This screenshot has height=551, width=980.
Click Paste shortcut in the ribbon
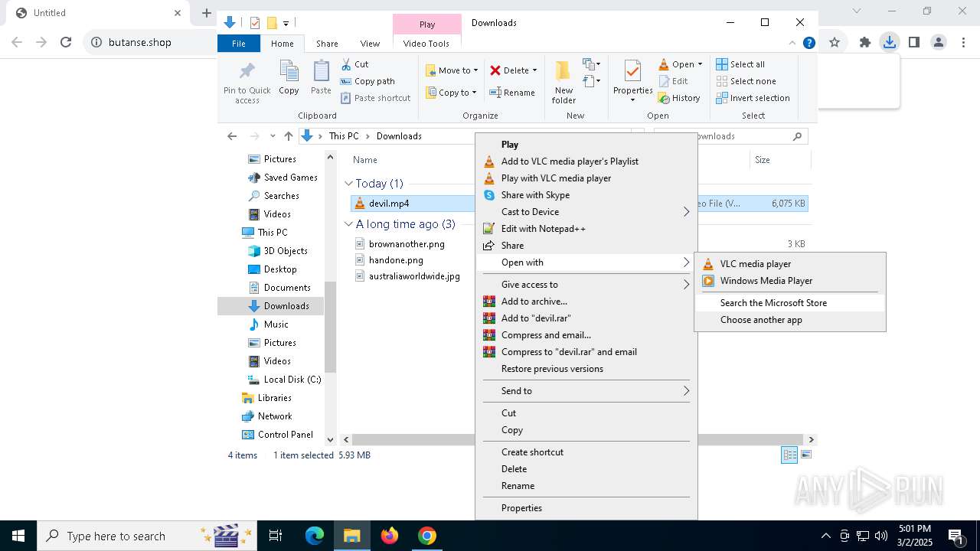(375, 98)
